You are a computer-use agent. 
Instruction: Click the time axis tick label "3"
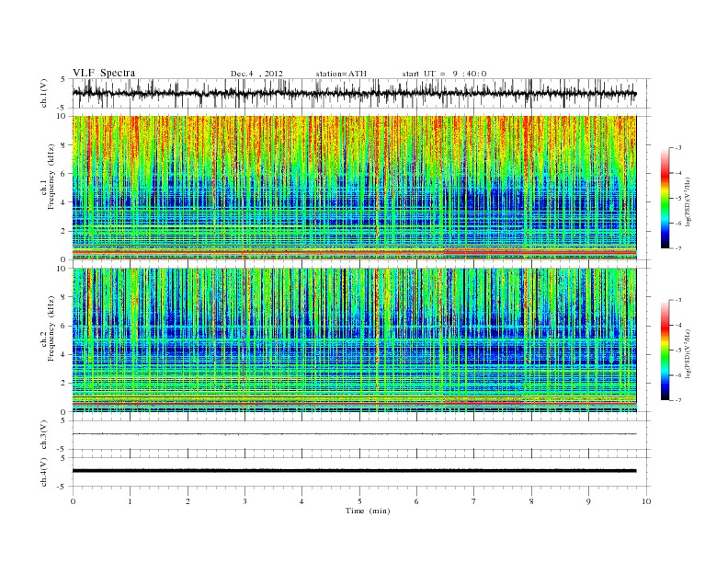pyautogui.click(x=245, y=501)
